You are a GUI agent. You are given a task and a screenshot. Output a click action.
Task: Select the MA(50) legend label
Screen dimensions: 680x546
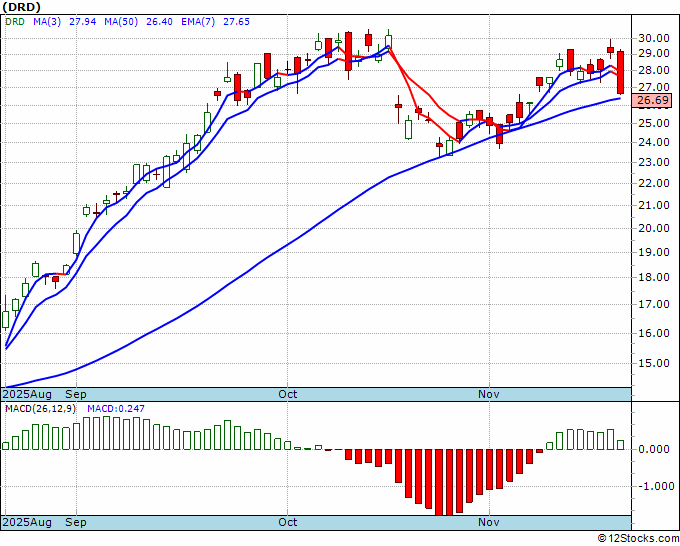[121, 22]
